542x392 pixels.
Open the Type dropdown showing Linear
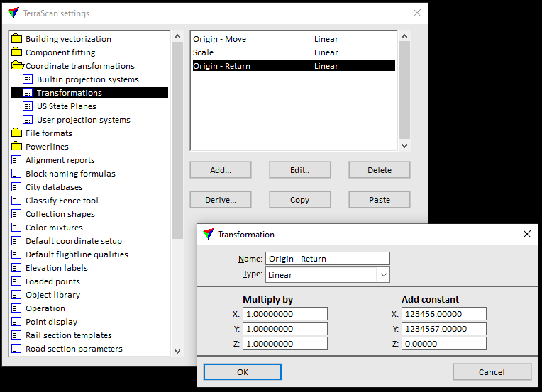(383, 275)
